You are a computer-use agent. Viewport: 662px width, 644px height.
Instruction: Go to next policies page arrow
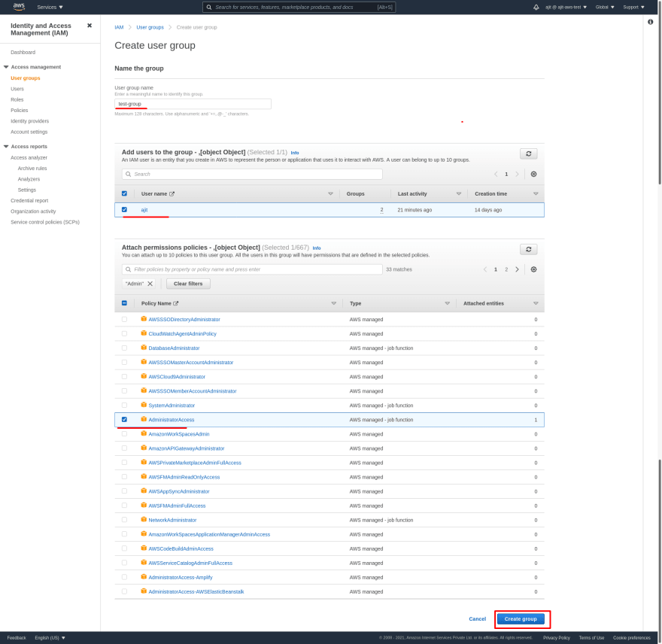pyautogui.click(x=517, y=269)
